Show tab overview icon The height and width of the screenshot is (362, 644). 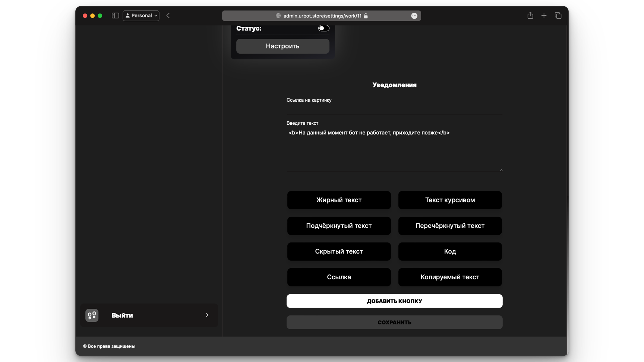[558, 16]
